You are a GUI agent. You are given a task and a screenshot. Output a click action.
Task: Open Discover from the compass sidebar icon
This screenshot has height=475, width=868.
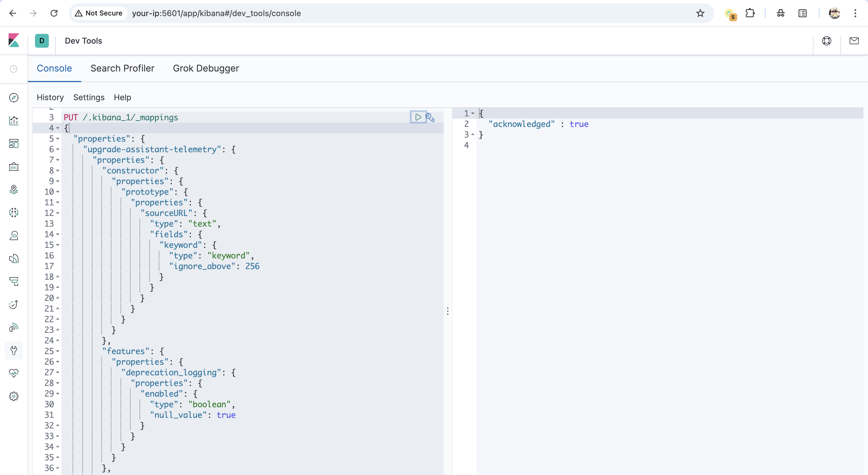14,97
